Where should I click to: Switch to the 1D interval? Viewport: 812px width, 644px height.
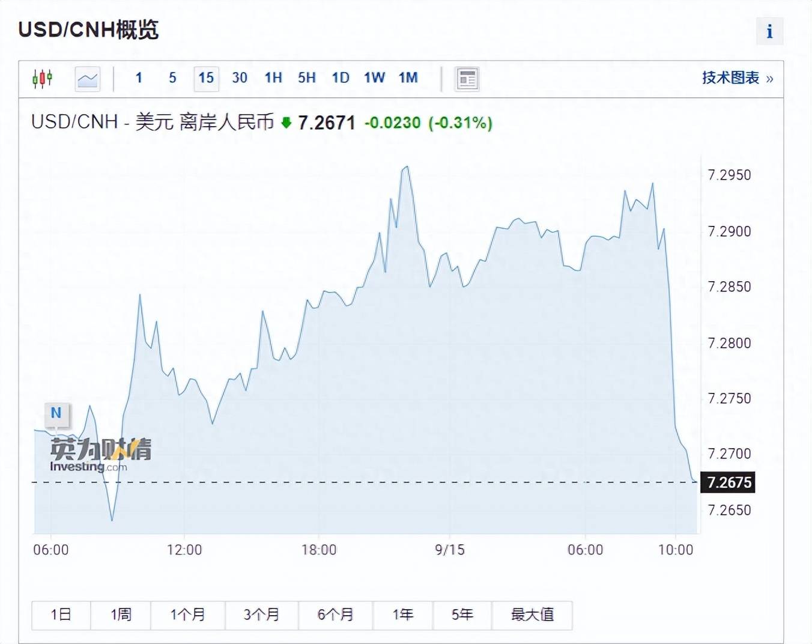[x=341, y=78]
